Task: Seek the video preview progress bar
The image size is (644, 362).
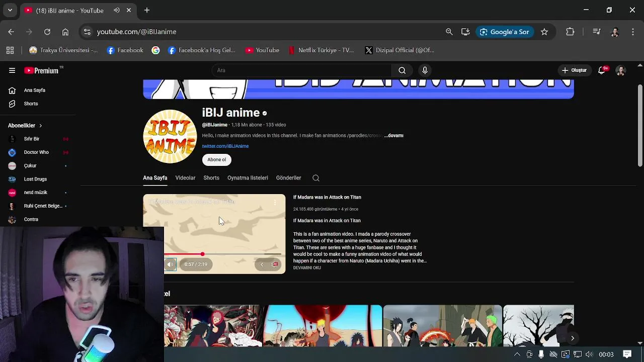Action: (x=221, y=254)
